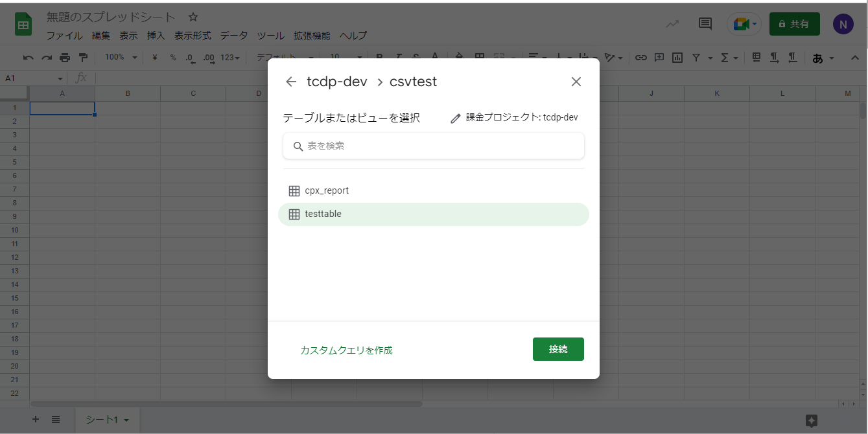Open the 100% zoom dropdown
868x434 pixels.
tap(121, 58)
